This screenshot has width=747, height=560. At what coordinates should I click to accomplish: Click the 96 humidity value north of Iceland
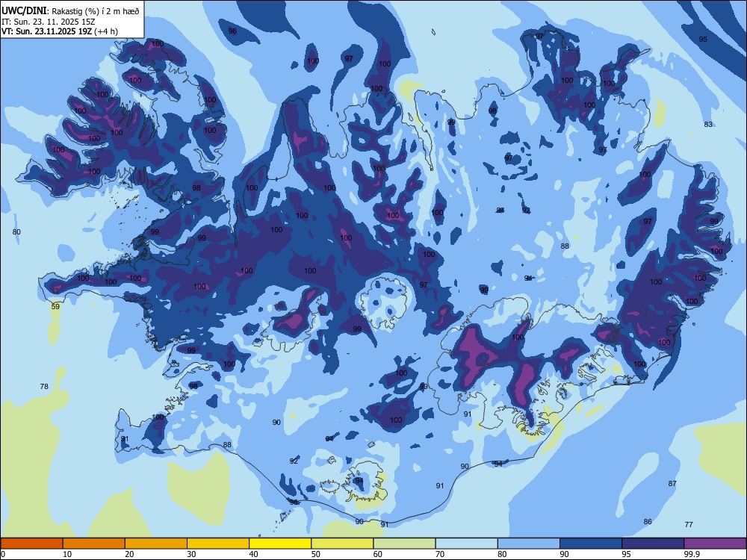pos(232,31)
